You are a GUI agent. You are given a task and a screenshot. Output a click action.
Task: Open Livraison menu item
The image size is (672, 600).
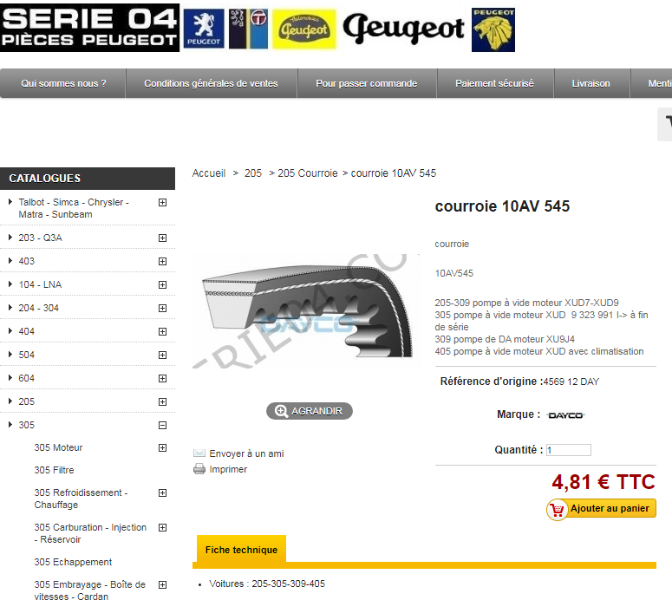click(x=591, y=84)
